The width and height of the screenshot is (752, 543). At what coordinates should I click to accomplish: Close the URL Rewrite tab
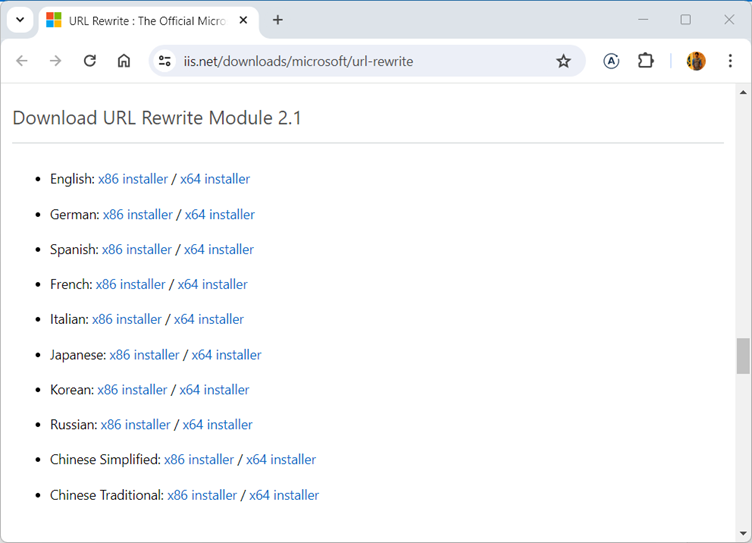point(244,20)
